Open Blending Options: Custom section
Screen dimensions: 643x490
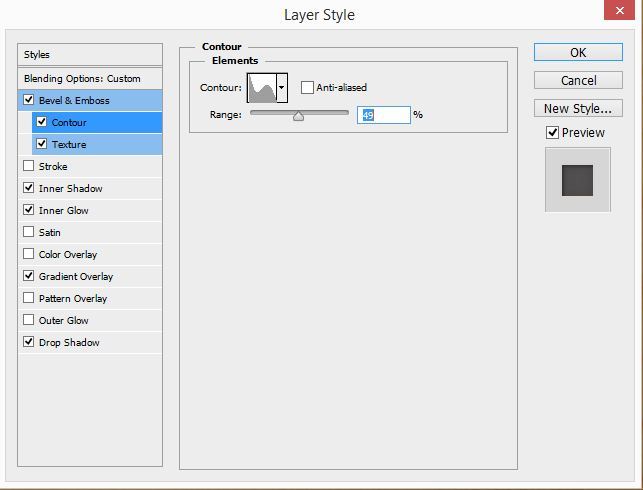click(90, 78)
